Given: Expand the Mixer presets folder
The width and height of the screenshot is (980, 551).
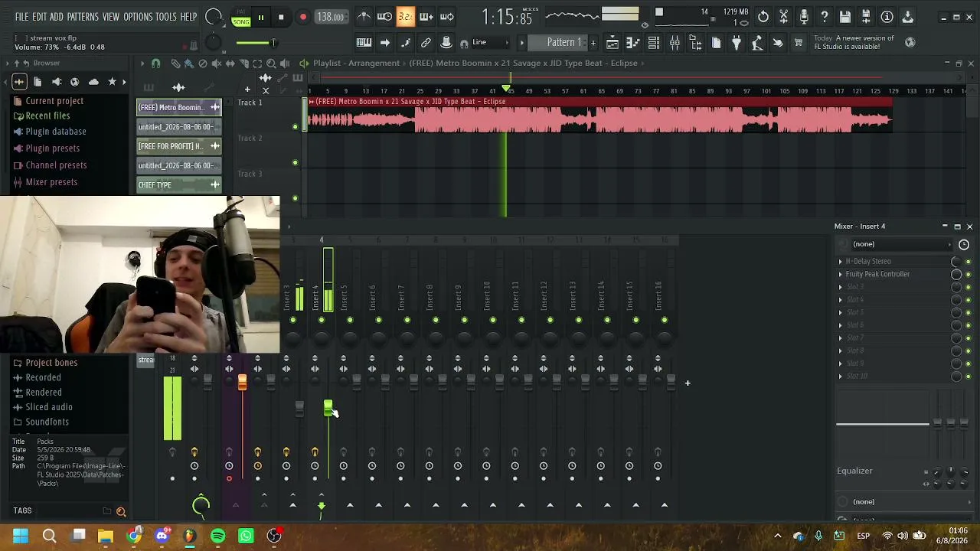Looking at the screenshot, I should tap(51, 182).
